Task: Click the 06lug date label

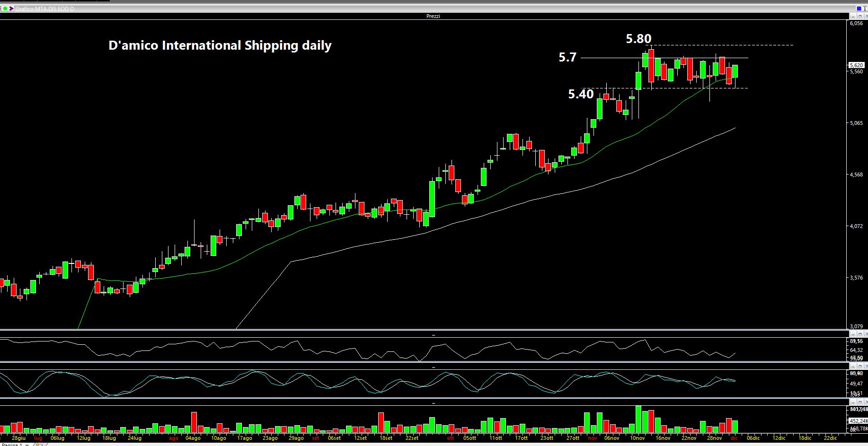Action: [57, 438]
